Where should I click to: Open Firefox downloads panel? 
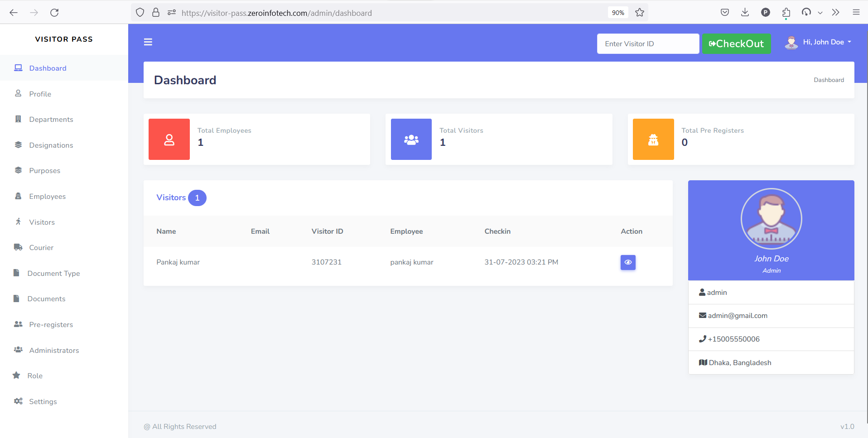tap(745, 13)
